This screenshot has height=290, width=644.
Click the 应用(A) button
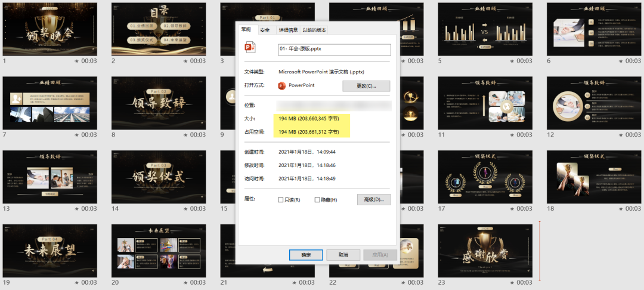click(380, 255)
